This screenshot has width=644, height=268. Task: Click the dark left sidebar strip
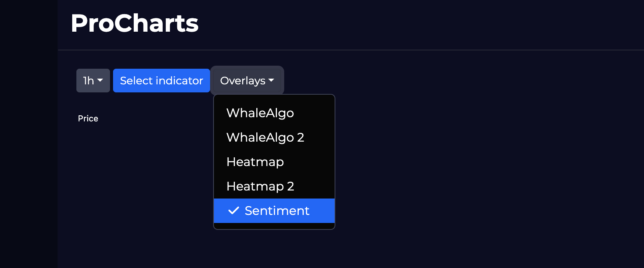(29, 153)
